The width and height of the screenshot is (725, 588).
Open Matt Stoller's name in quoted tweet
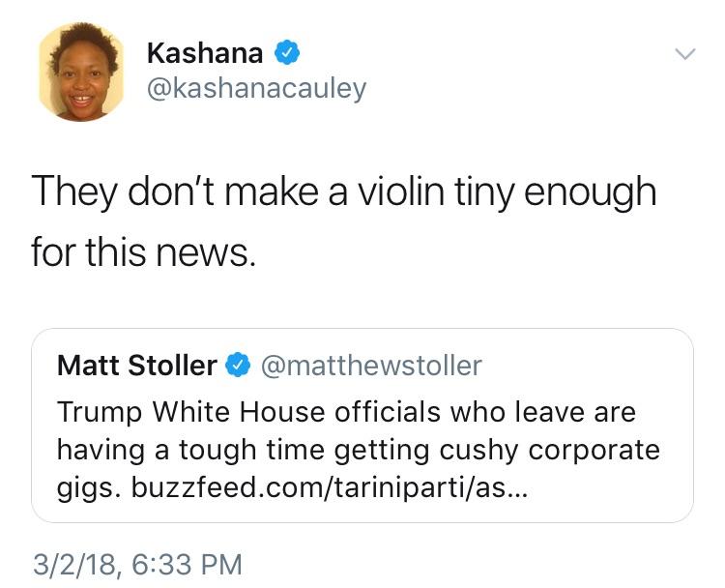pos(137,366)
